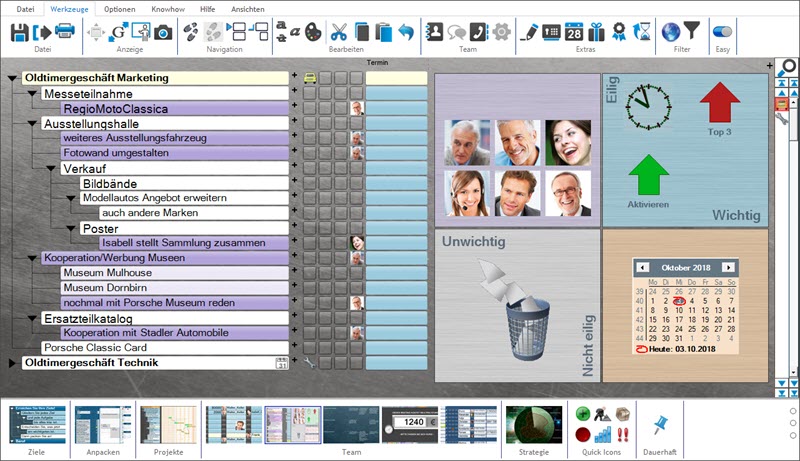Toggle the Easy mode switch

(x=722, y=32)
